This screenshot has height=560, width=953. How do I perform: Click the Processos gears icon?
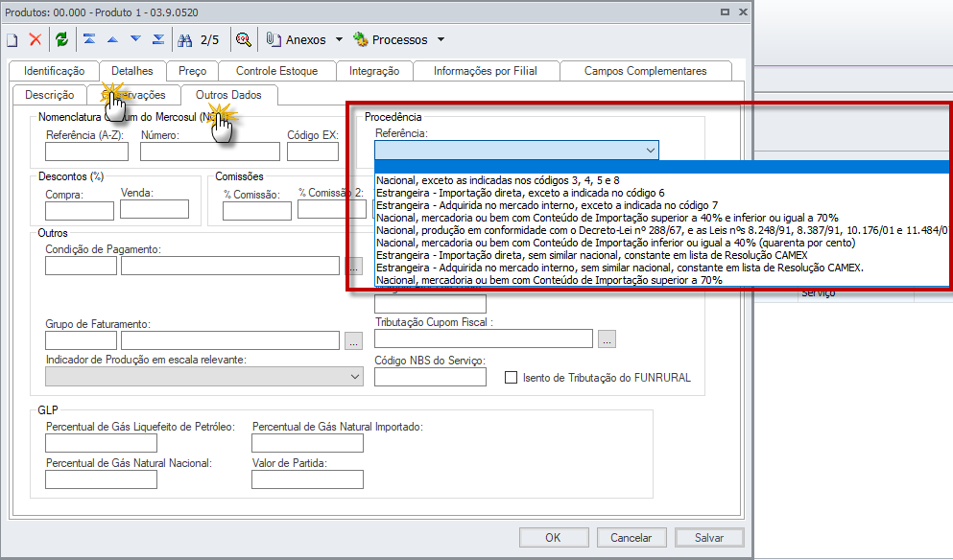[361, 40]
